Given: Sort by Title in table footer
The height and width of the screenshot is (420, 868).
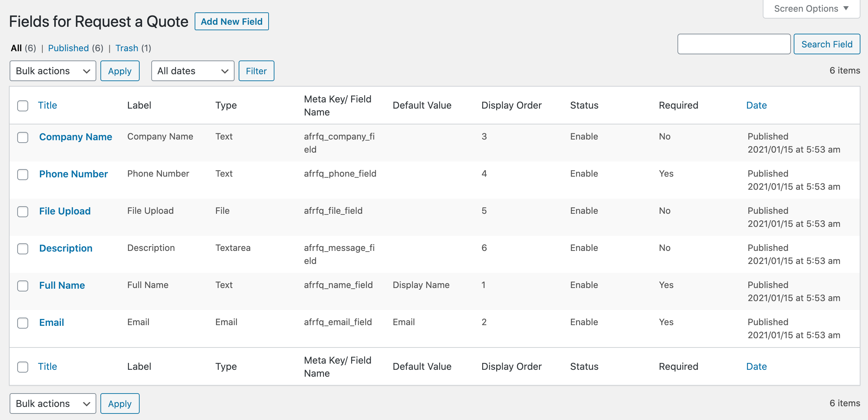Looking at the screenshot, I should [x=47, y=366].
